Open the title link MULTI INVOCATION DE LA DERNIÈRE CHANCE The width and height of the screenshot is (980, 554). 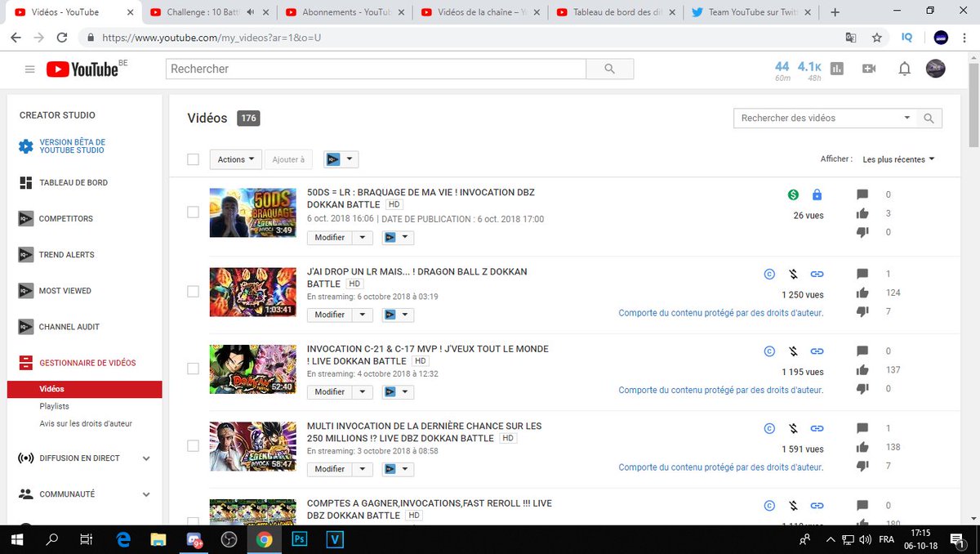pyautogui.click(x=424, y=432)
